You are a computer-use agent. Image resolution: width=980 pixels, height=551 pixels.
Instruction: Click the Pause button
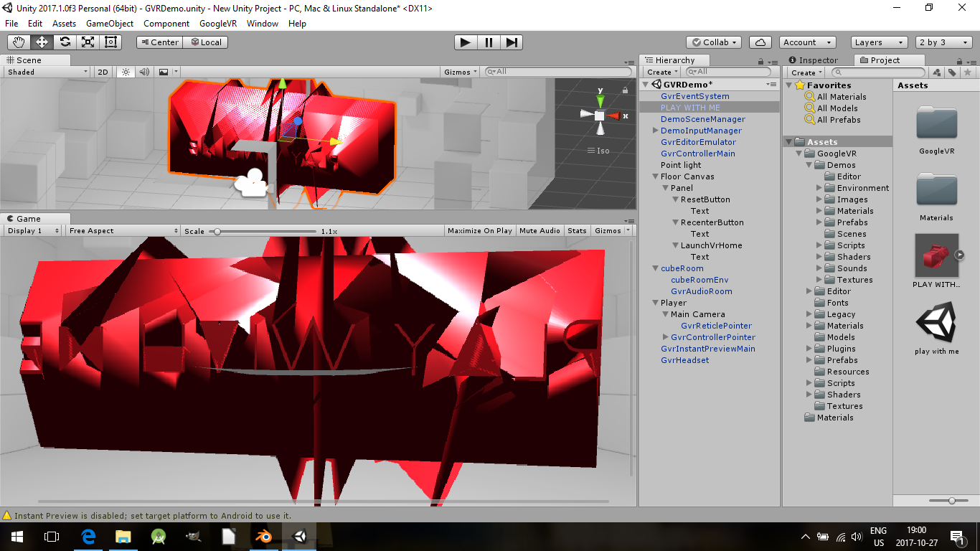click(489, 42)
